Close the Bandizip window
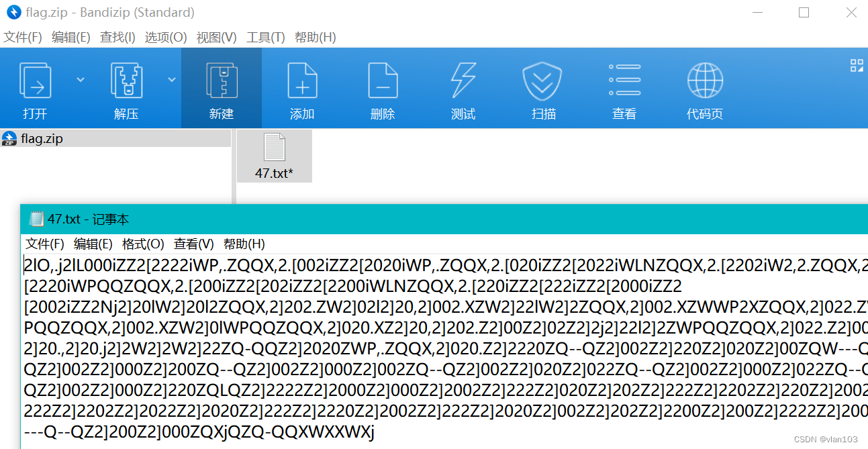Image resolution: width=868 pixels, height=449 pixels. pos(850,12)
